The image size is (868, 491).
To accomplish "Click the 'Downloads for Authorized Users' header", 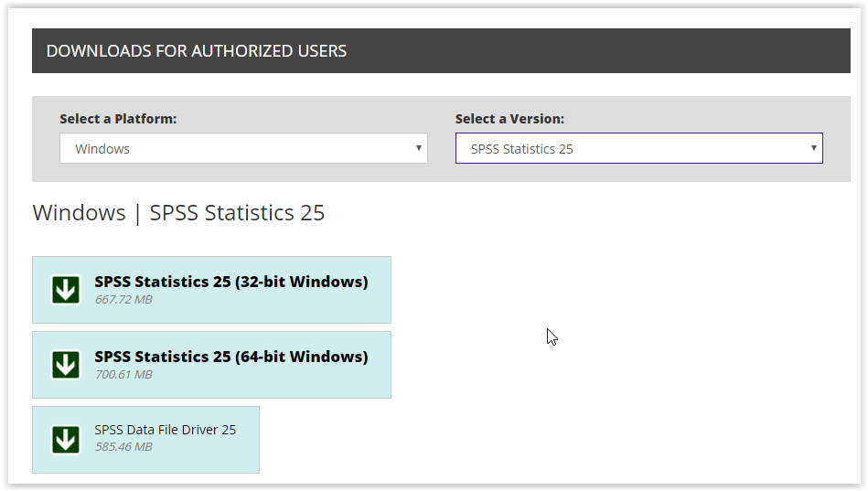I will pyautogui.click(x=197, y=51).
